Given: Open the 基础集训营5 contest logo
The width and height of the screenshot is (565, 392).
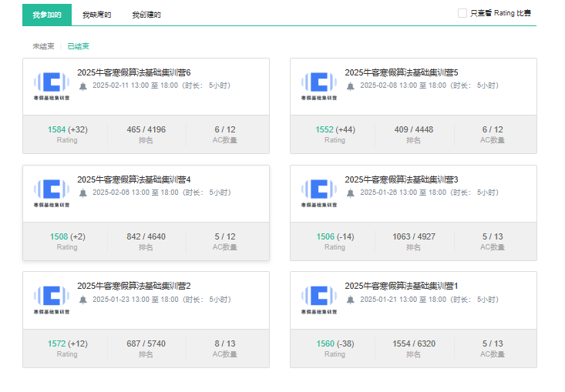Looking at the screenshot, I should (x=318, y=85).
